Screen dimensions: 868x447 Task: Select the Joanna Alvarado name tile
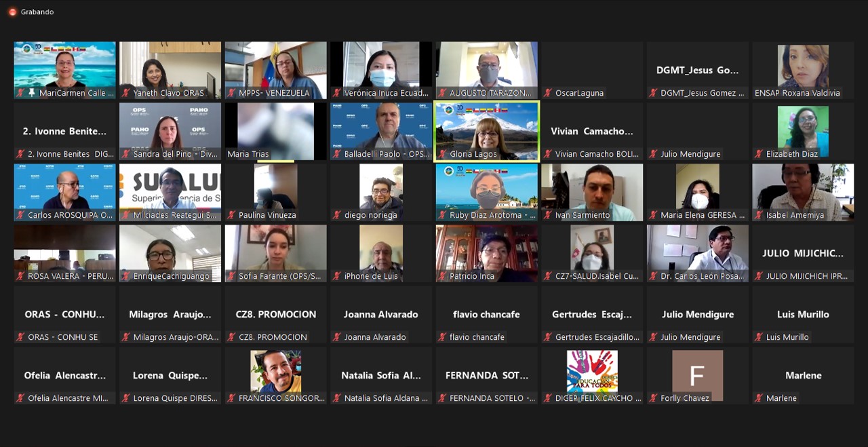point(380,315)
